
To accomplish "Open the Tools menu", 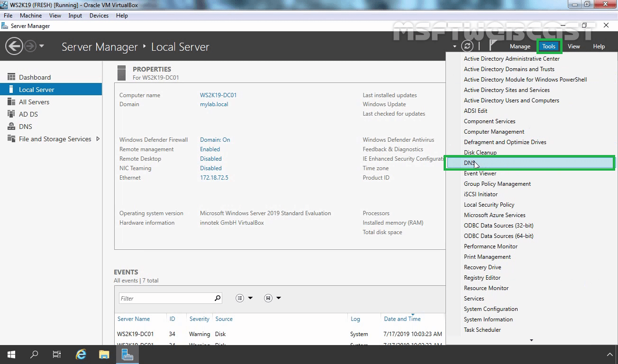I will click(549, 46).
